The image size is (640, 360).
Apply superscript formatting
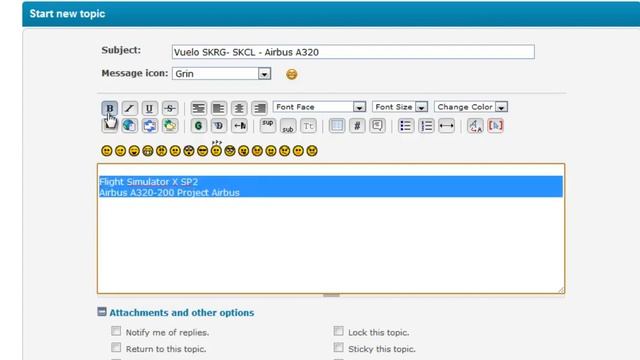268,126
